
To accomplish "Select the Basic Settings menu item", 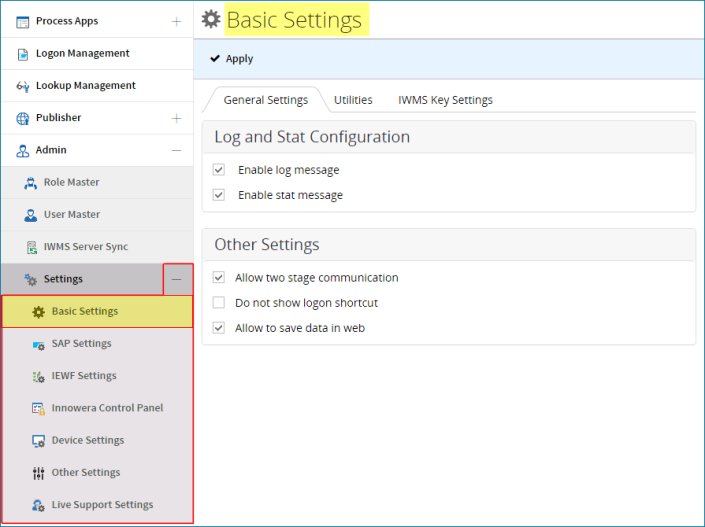I will click(98, 311).
